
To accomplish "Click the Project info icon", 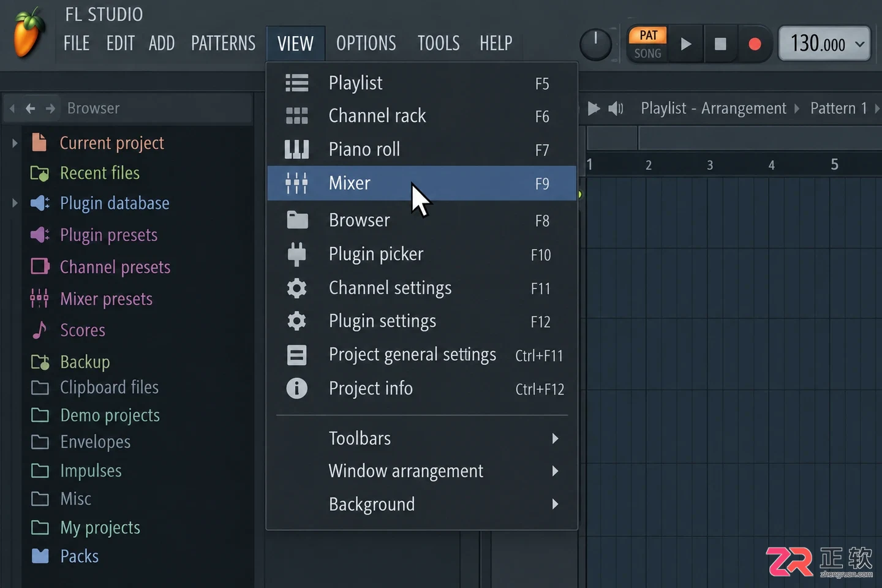I will (x=297, y=388).
